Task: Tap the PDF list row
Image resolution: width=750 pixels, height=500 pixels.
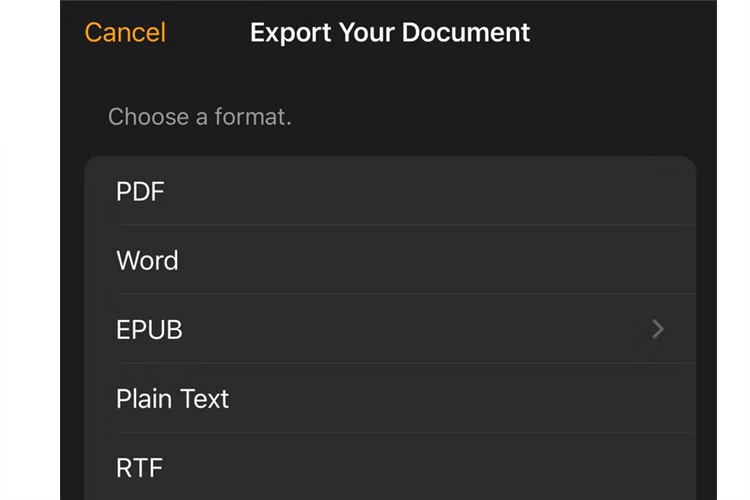Action: tap(390, 191)
